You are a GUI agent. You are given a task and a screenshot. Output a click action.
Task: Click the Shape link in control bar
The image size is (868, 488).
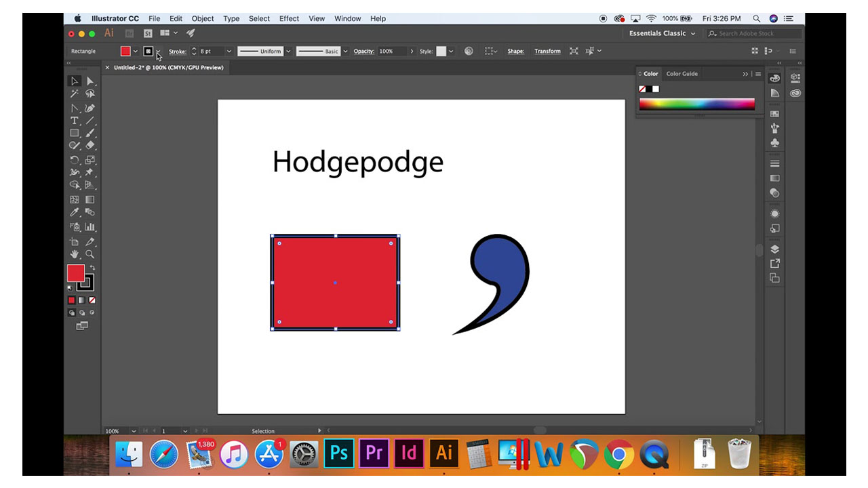tap(515, 52)
